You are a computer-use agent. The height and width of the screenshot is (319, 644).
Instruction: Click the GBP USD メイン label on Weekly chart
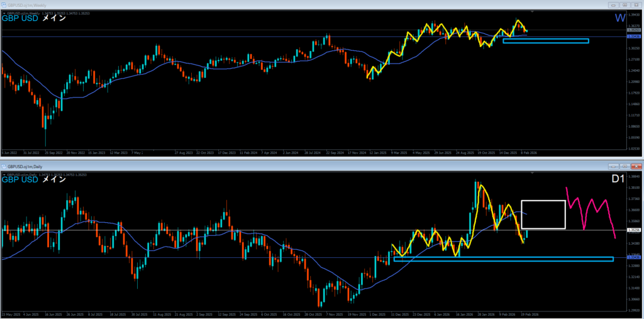[31, 19]
